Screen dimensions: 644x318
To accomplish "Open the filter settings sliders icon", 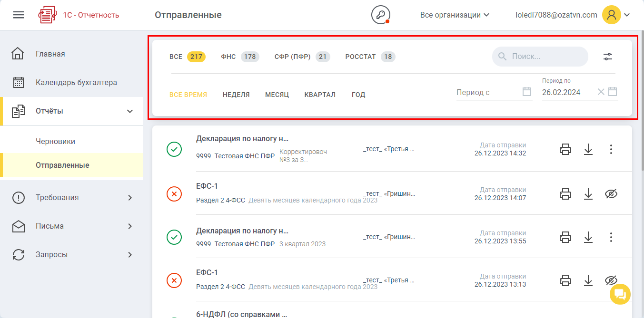I will (x=608, y=57).
